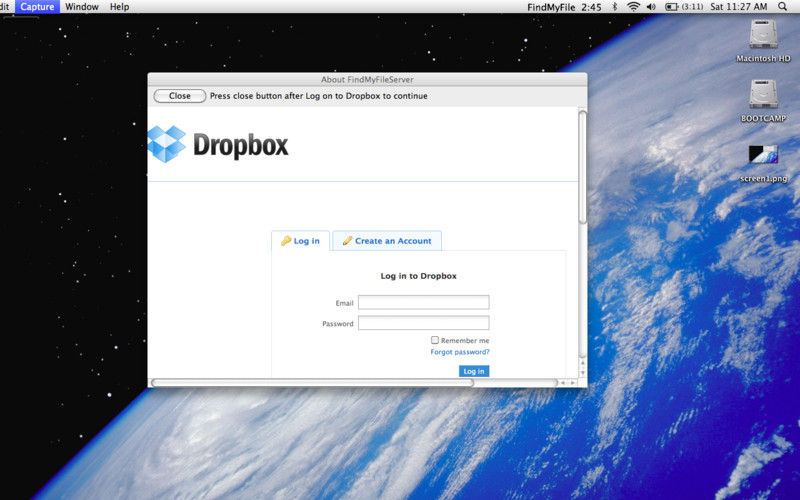
Task: Enable the Remember me checkbox
Action: coord(435,340)
